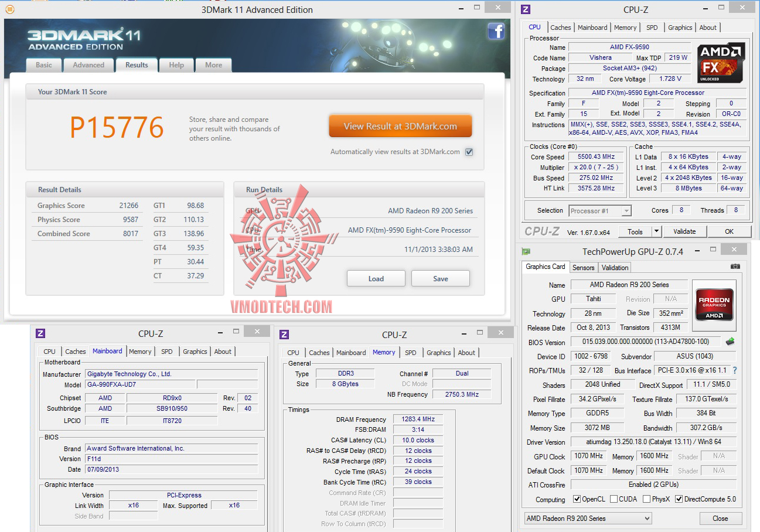This screenshot has height=532, width=760.
Task: Click the Core Voltage value 1.728 V
Action: tap(670, 79)
